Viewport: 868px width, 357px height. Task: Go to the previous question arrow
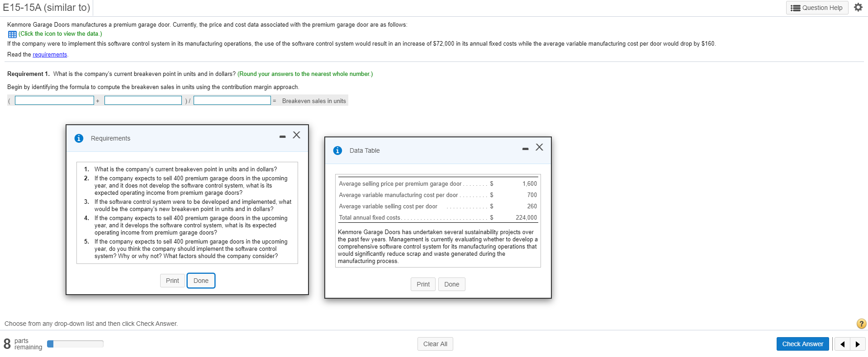[842, 344]
